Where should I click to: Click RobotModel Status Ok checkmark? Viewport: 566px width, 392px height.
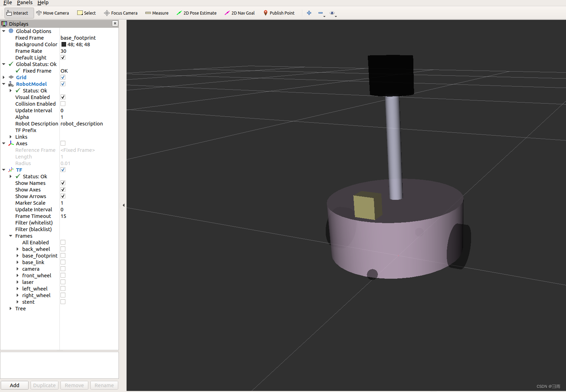coord(18,90)
